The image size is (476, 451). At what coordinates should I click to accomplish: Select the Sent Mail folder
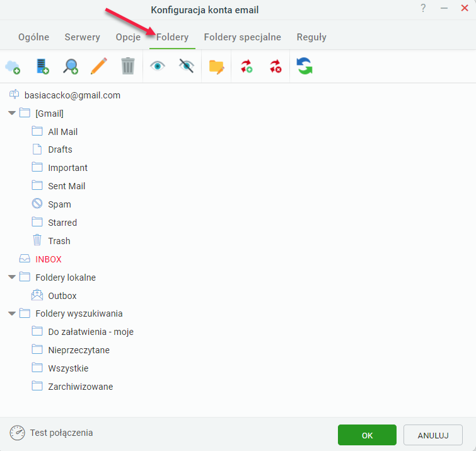(66, 186)
